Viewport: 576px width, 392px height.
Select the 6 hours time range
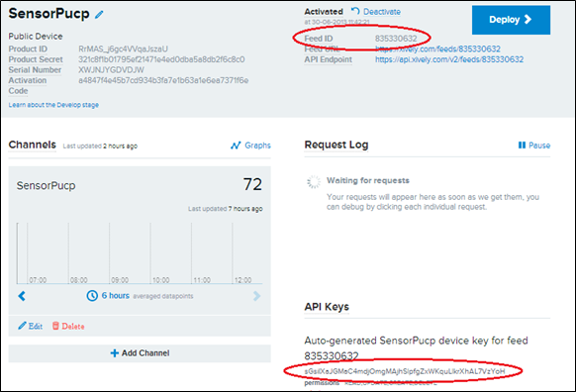point(116,295)
